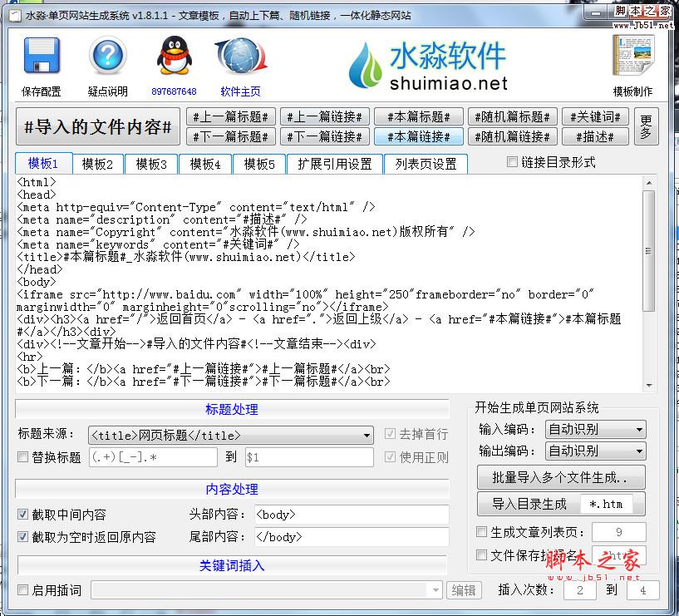Expand the keyword insertion 启用插词 combo box
Viewport: 679px width, 616px height.
[x=266, y=590]
